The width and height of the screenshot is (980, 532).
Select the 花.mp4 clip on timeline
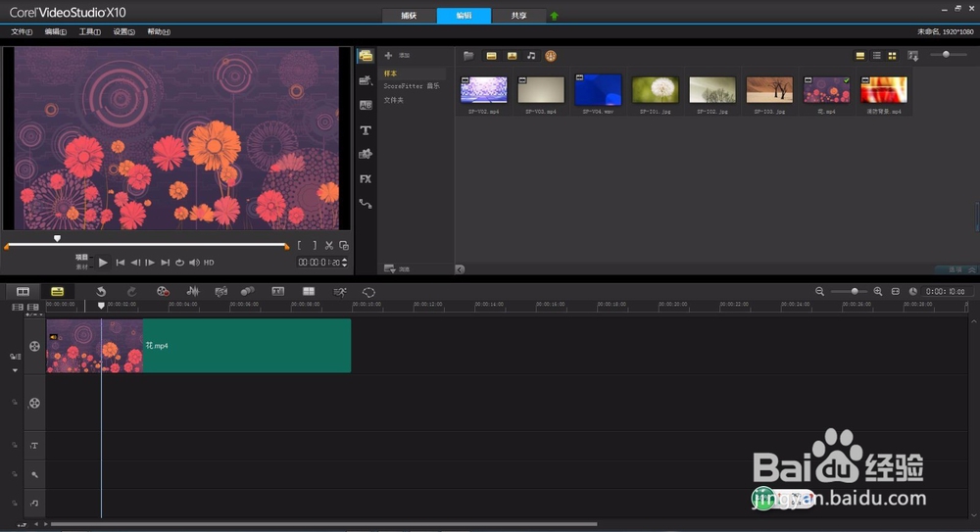(199, 346)
